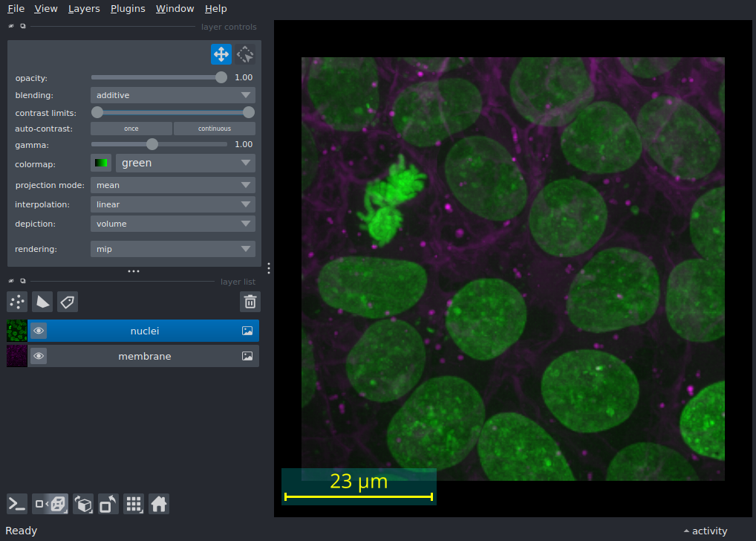This screenshot has width=756, height=541.
Task: Create a new points layer
Action: click(17, 302)
